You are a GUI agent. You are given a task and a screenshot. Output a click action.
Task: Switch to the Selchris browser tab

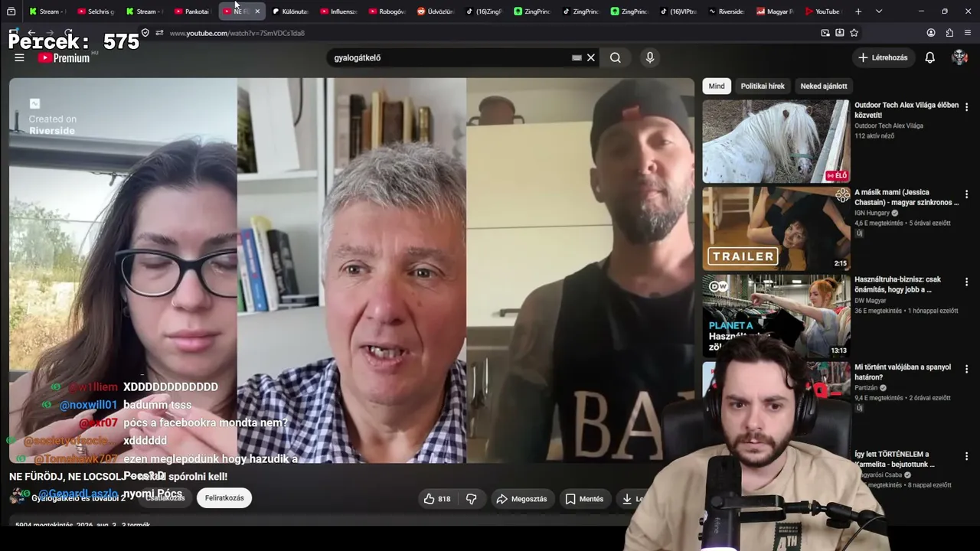pos(95,11)
